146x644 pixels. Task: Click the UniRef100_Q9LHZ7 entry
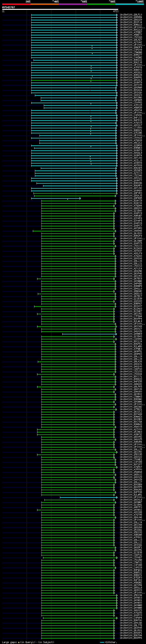pyautogui.click(x=131, y=40)
